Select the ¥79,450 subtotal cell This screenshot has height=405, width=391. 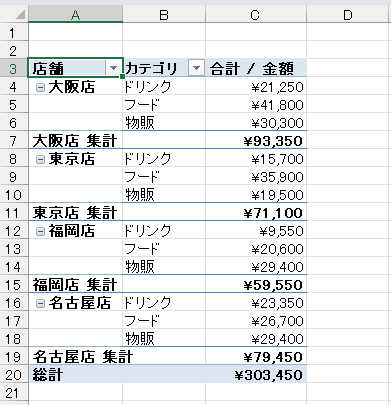[256, 357]
